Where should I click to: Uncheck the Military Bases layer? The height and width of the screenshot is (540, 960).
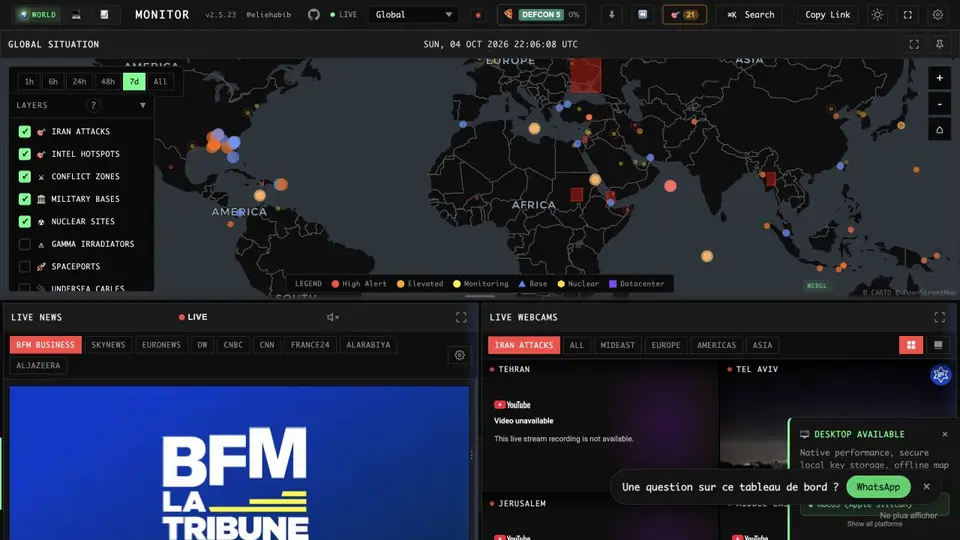click(24, 199)
